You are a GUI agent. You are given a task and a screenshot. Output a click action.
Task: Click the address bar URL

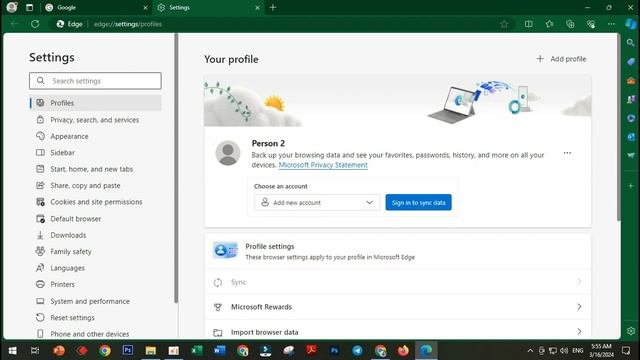(x=128, y=24)
